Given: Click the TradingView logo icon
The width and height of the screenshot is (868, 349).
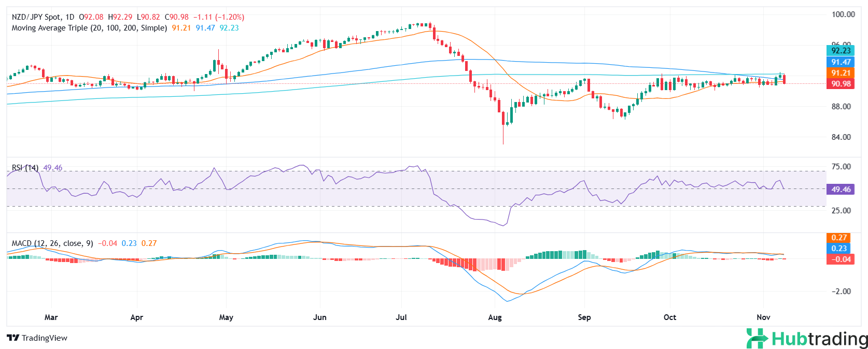Looking at the screenshot, I should tap(13, 338).
